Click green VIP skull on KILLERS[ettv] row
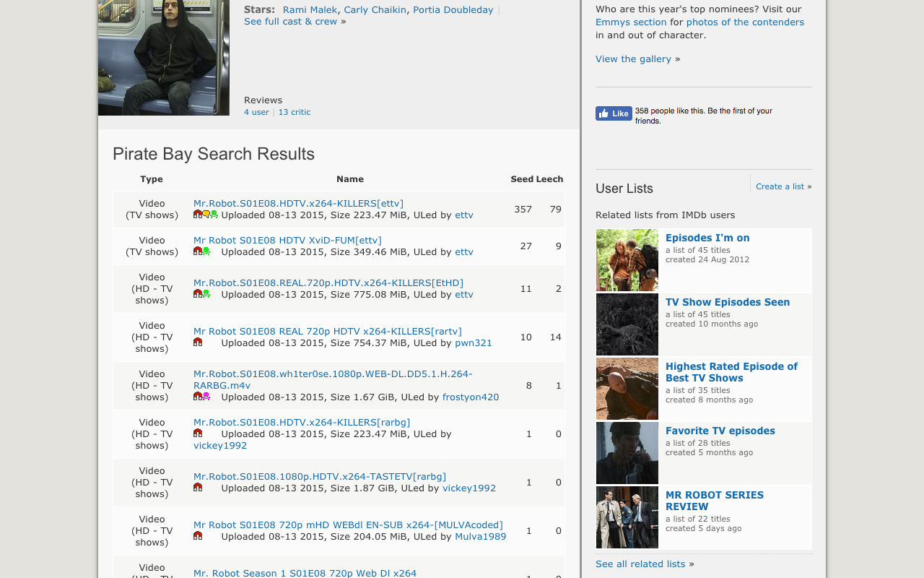Image resolution: width=924 pixels, height=578 pixels. (214, 215)
